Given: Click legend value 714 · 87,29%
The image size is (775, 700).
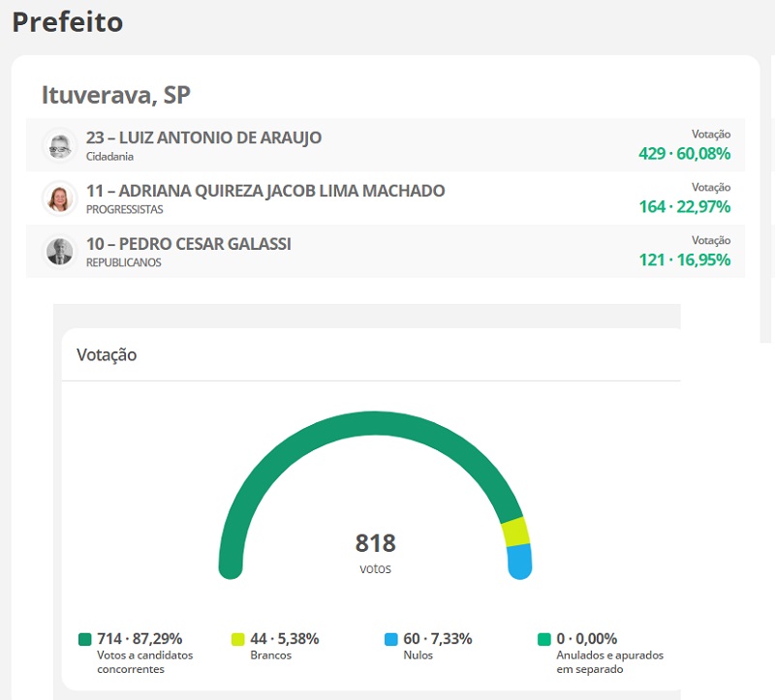Looking at the screenshot, I should click(139, 639).
